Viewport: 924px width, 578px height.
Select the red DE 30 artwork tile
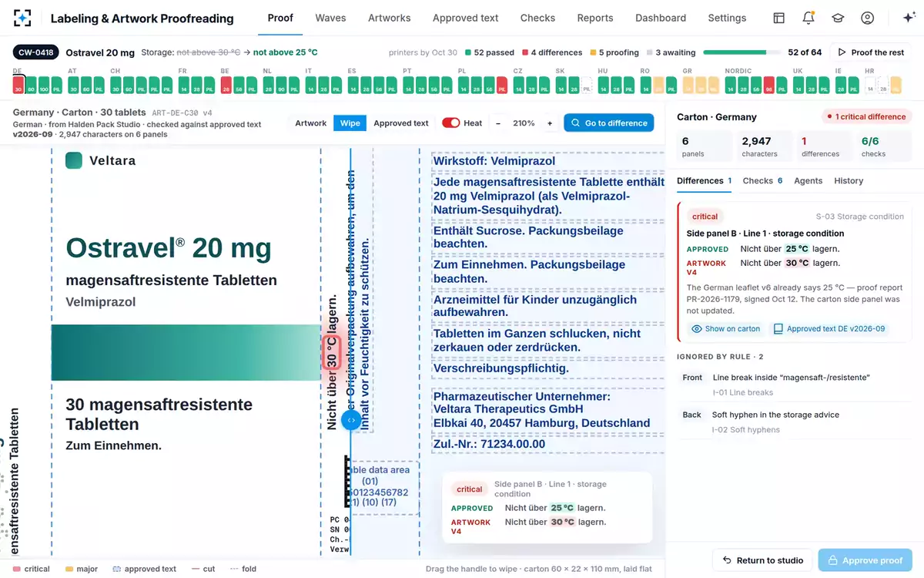pyautogui.click(x=18, y=85)
